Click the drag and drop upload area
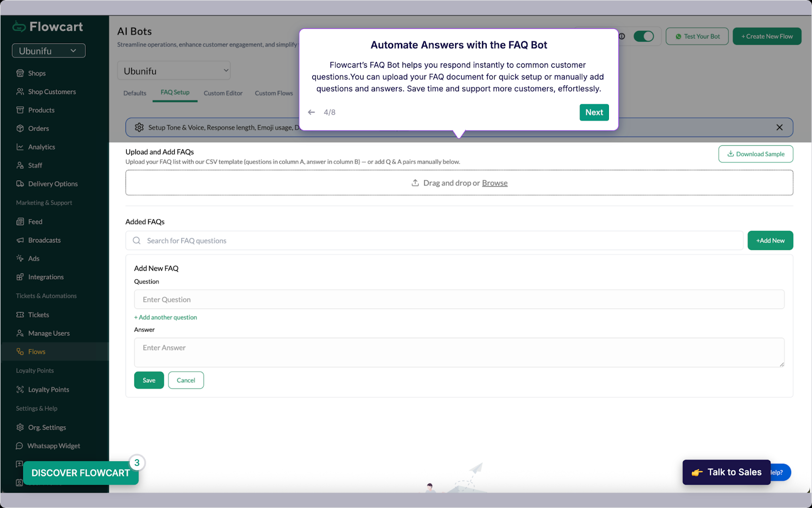This screenshot has width=812, height=508. click(459, 183)
